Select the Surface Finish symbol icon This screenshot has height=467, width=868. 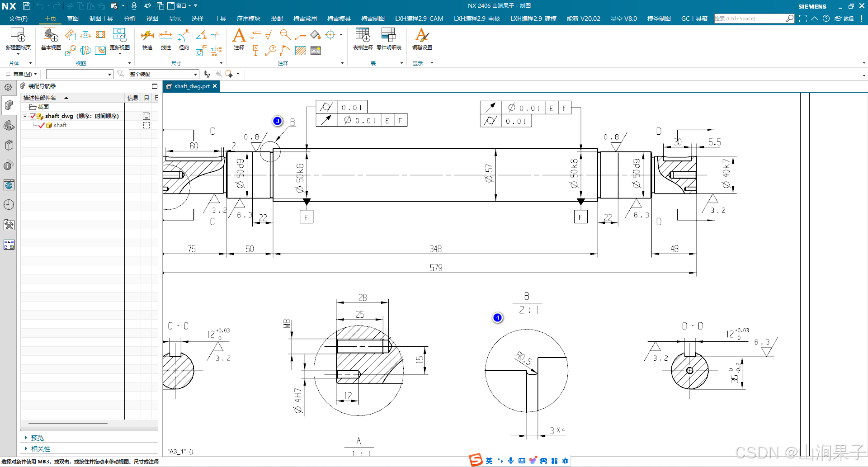click(x=270, y=35)
